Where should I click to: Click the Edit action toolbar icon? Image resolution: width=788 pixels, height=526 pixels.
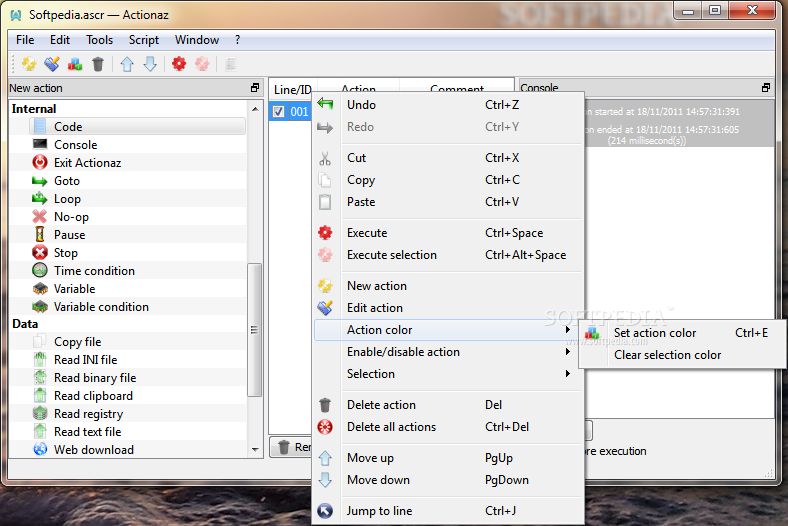coord(52,64)
